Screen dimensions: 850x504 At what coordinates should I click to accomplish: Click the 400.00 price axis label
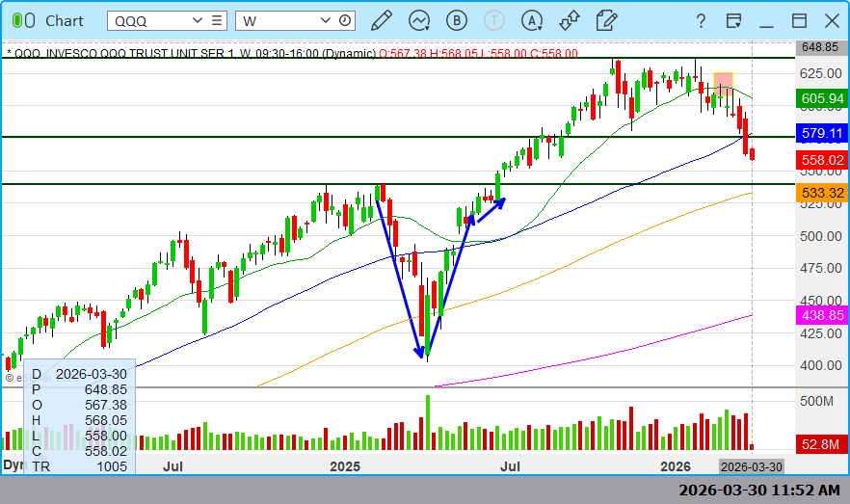[821, 365]
